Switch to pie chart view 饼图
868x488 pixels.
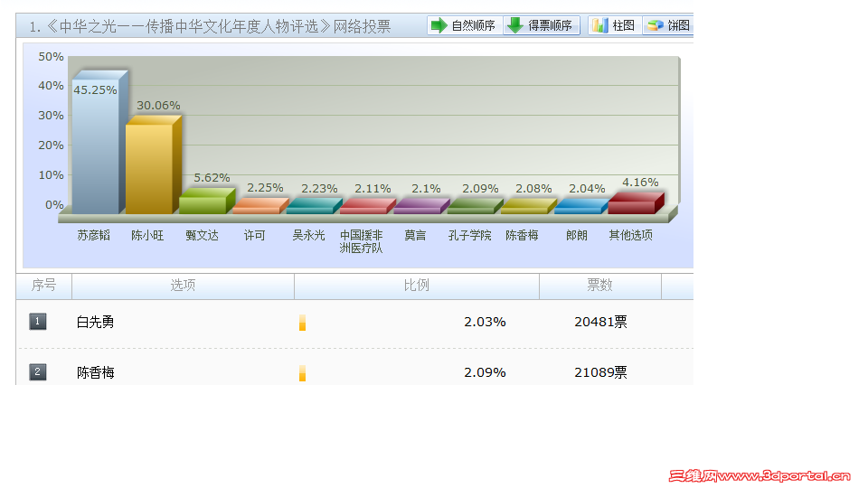[668, 25]
